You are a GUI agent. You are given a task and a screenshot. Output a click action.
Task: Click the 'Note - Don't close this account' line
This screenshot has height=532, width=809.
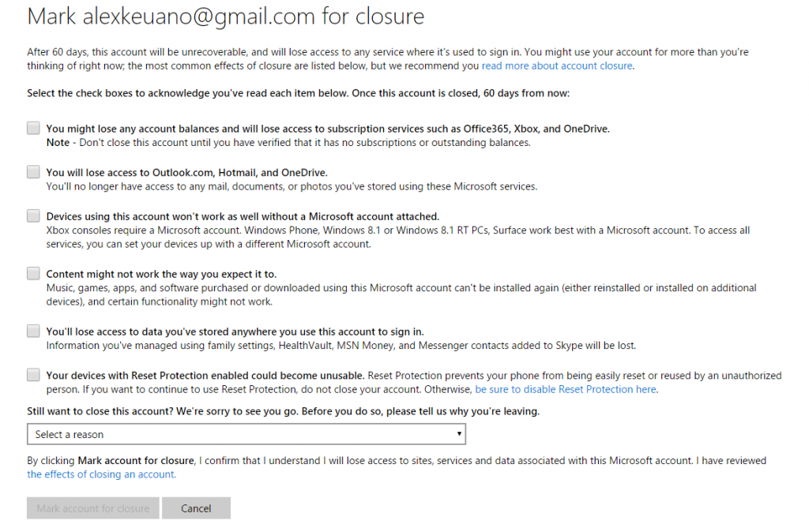288,143
